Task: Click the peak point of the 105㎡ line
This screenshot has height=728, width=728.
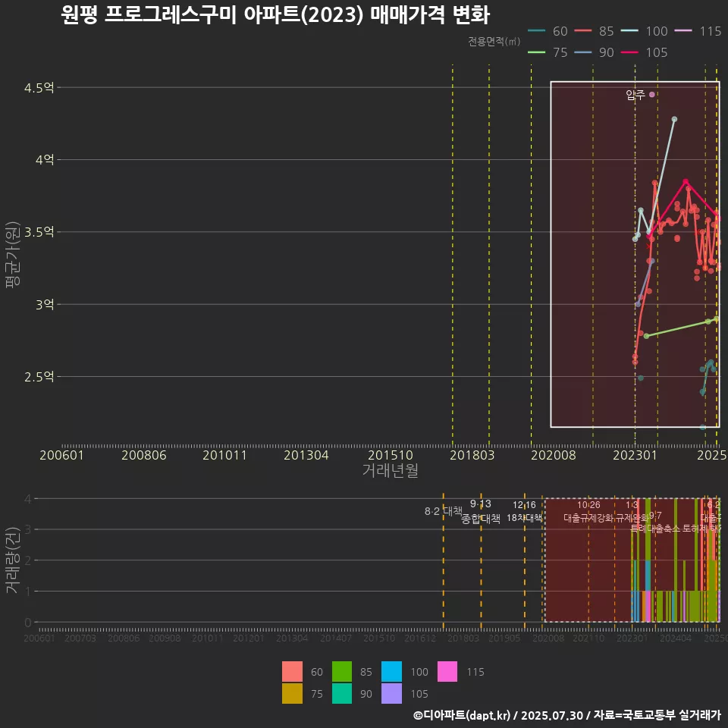Action: (686, 181)
